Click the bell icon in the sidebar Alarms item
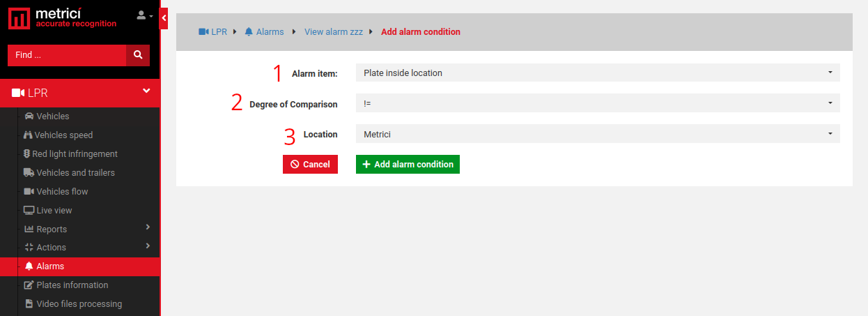This screenshot has height=316, width=868. [29, 266]
